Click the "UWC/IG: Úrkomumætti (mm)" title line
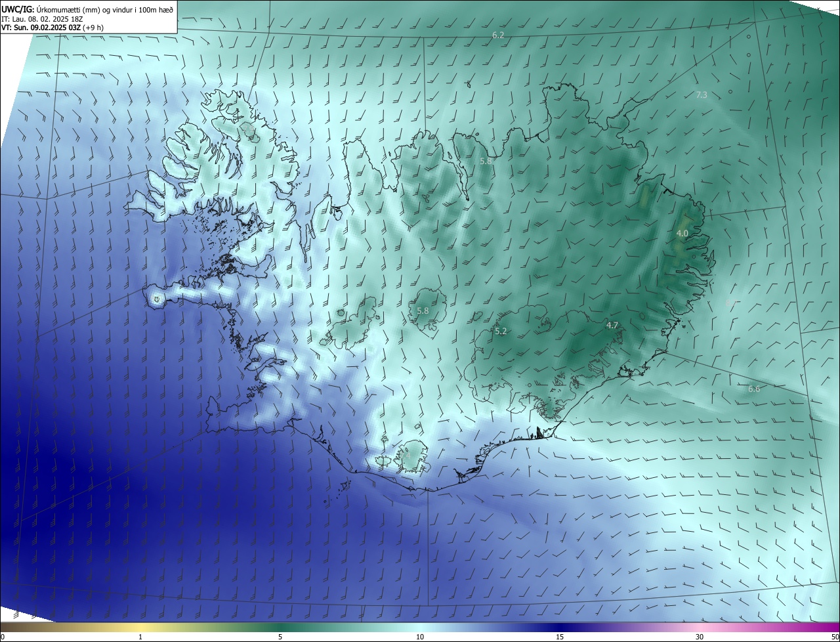The image size is (840, 642). click(87, 9)
